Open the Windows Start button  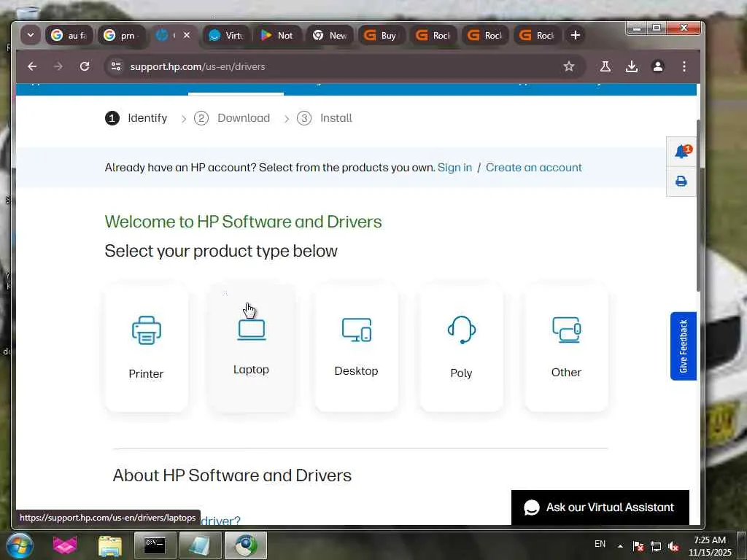[x=19, y=545]
